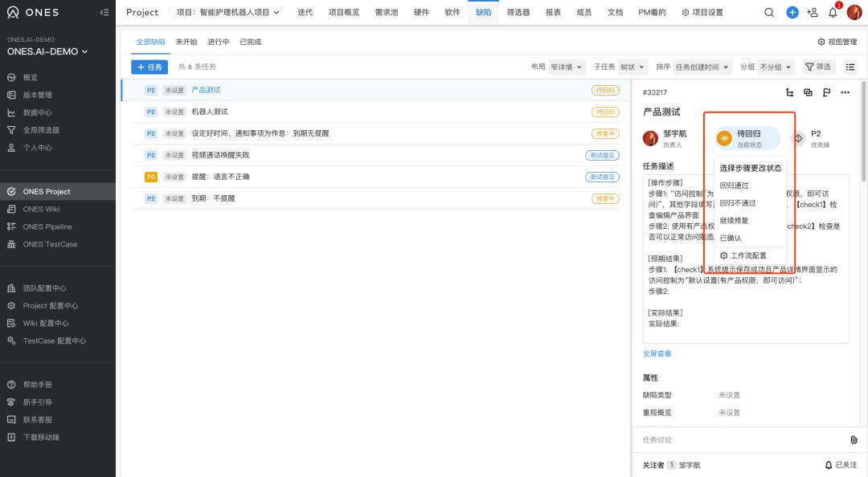The height and width of the screenshot is (477, 868).
Task: Click the list view icon beside 筛选
Action: point(850,67)
